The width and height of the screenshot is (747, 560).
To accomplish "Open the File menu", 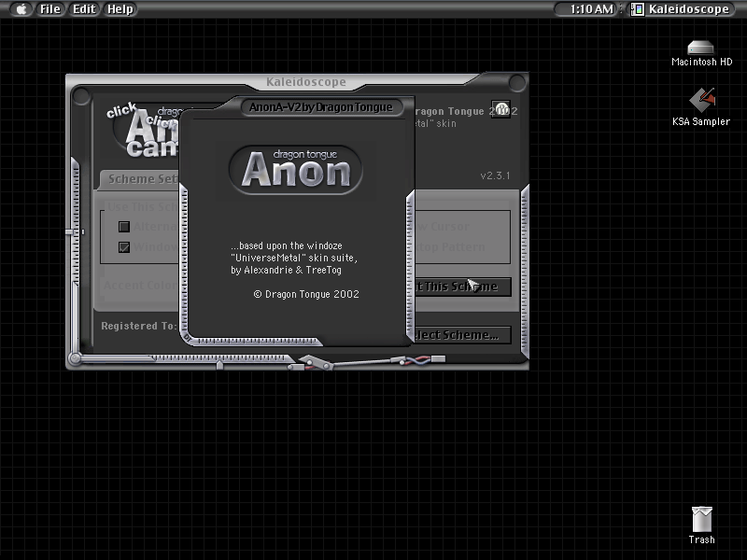I will point(50,9).
